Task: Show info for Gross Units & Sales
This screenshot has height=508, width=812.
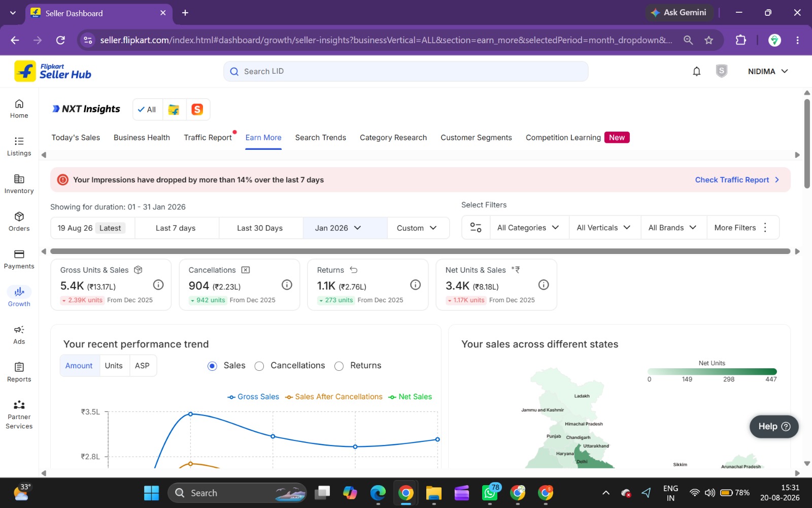Action: [x=158, y=284]
